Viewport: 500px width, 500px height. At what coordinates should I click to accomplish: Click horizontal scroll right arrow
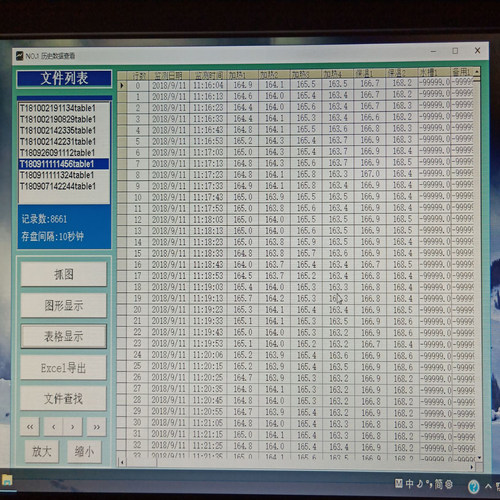point(472,467)
